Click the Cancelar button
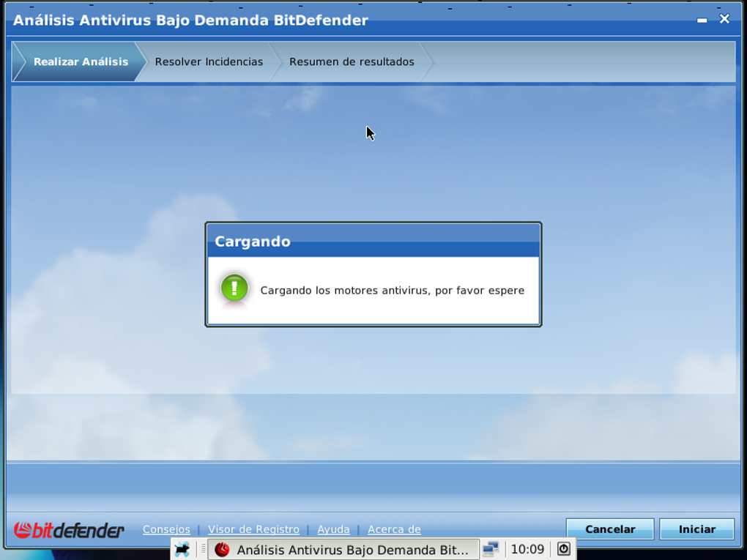747x560 pixels. click(610, 529)
